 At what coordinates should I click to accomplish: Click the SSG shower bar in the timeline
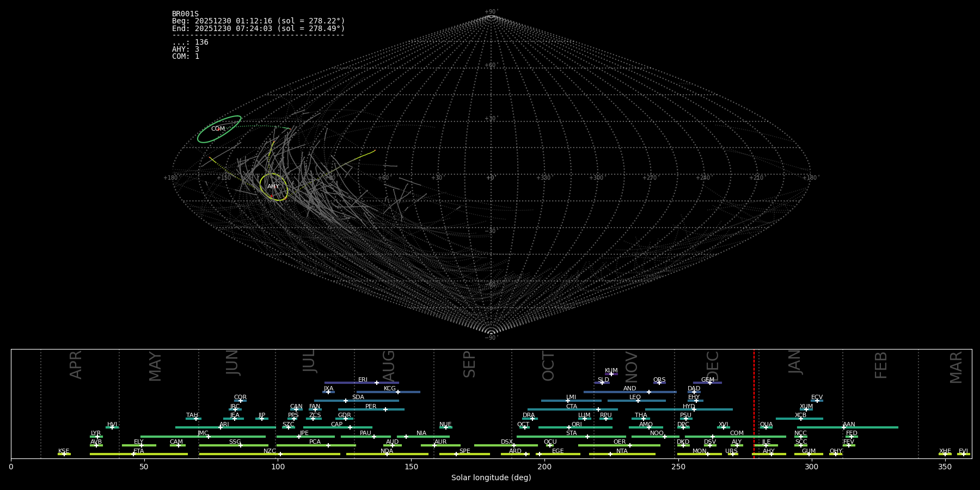(x=234, y=445)
